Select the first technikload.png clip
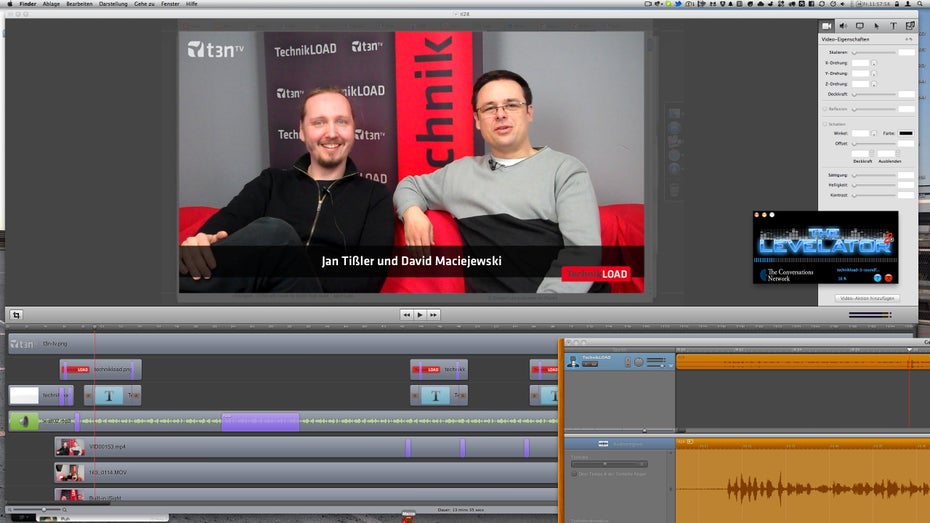This screenshot has height=523, width=930. pyautogui.click(x=100, y=369)
